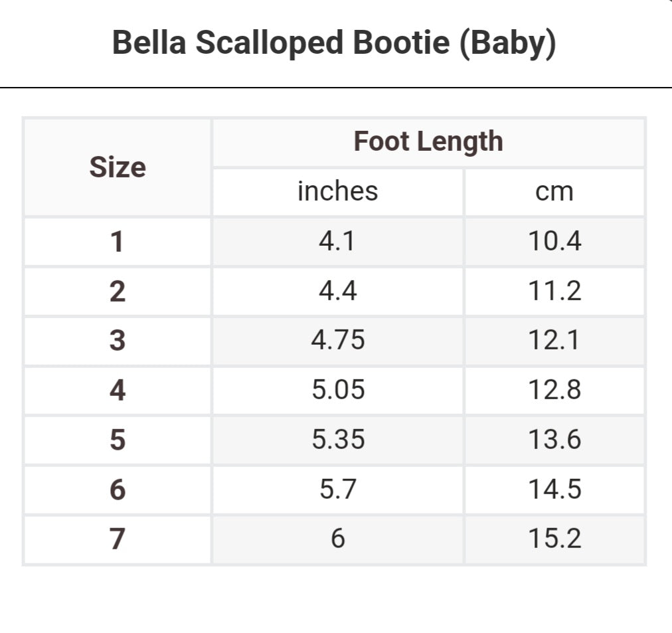Click the Size column header
The height and width of the screenshot is (633, 672).
click(118, 167)
